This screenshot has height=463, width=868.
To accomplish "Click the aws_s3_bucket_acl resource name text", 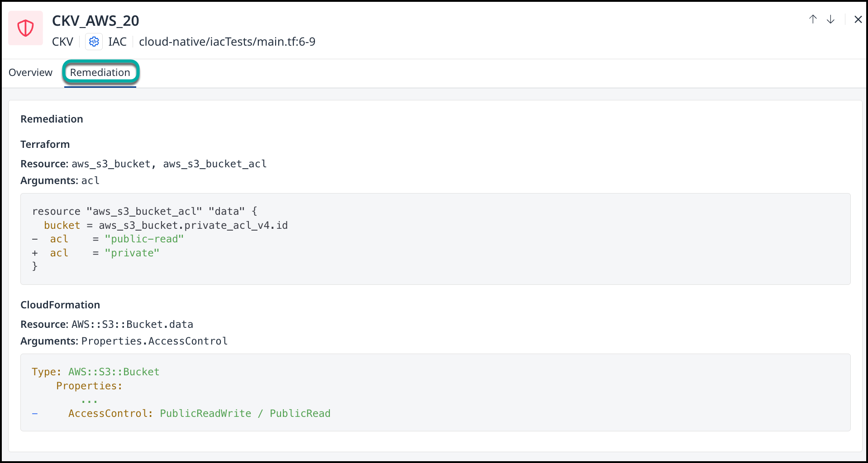I will [215, 164].
